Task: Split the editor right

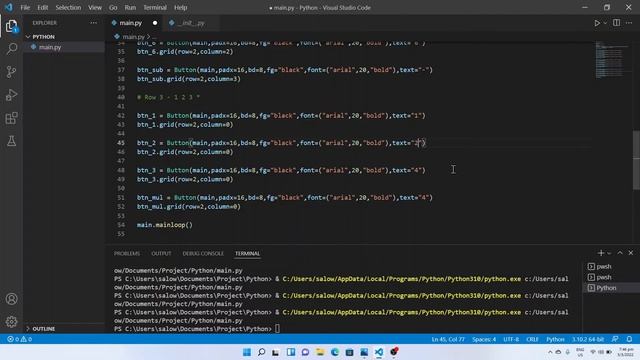Action: click(x=616, y=23)
